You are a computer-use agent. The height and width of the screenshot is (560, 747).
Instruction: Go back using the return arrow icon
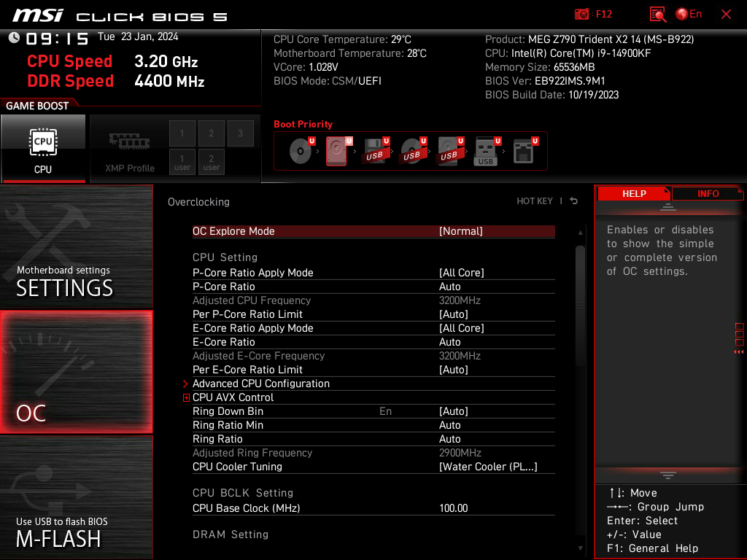(574, 201)
